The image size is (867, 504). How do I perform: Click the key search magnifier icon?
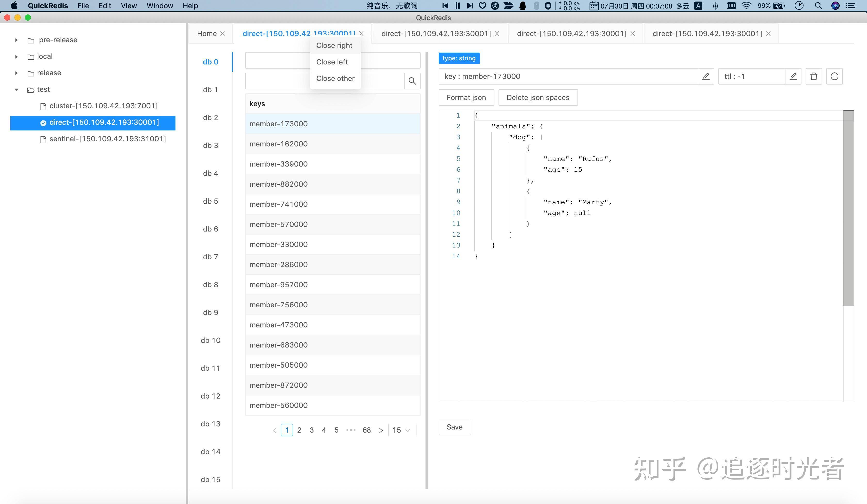[412, 81]
